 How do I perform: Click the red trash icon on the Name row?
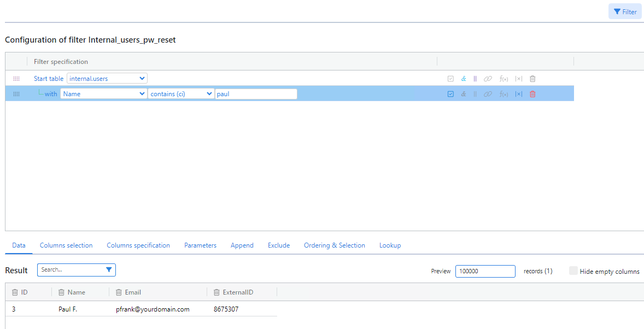[x=532, y=94]
